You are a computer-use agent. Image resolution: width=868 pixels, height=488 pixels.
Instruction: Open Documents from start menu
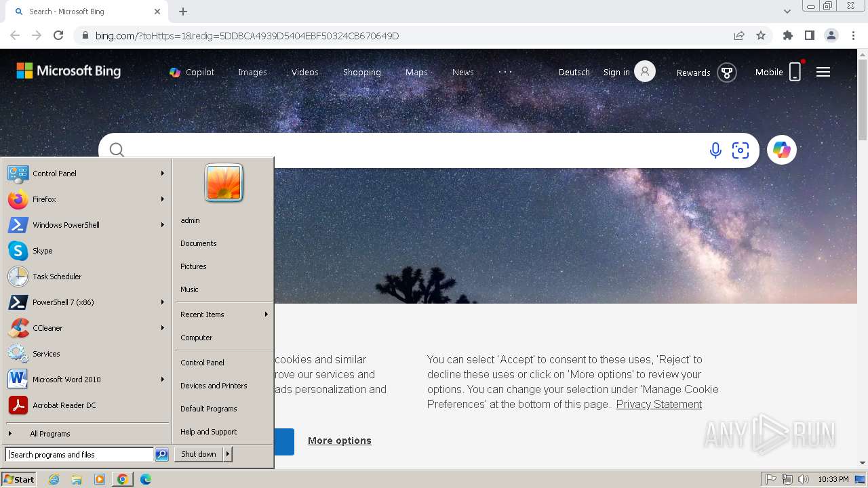click(199, 243)
